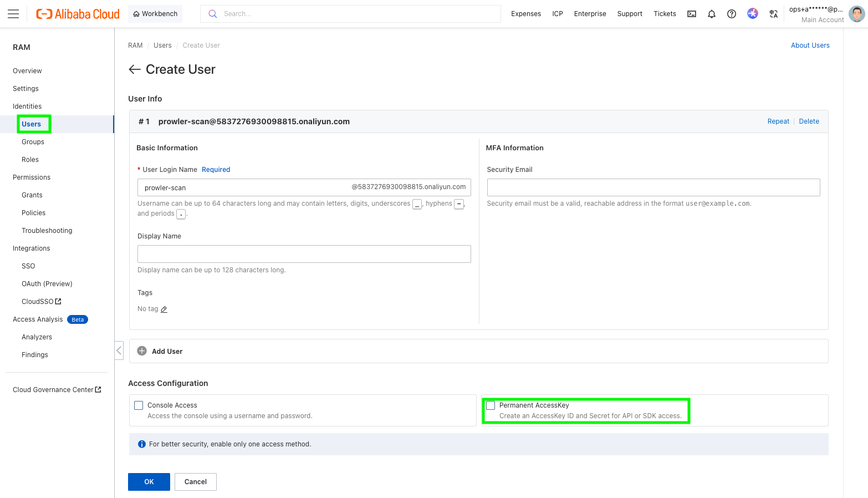Click the OK button
The image size is (868, 498).
(149, 481)
